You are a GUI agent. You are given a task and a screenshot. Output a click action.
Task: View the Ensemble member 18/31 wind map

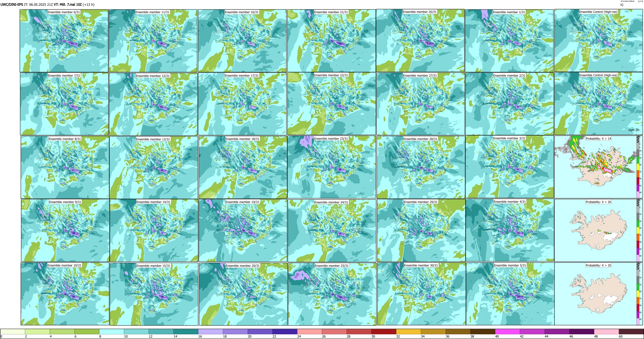[x=243, y=167]
